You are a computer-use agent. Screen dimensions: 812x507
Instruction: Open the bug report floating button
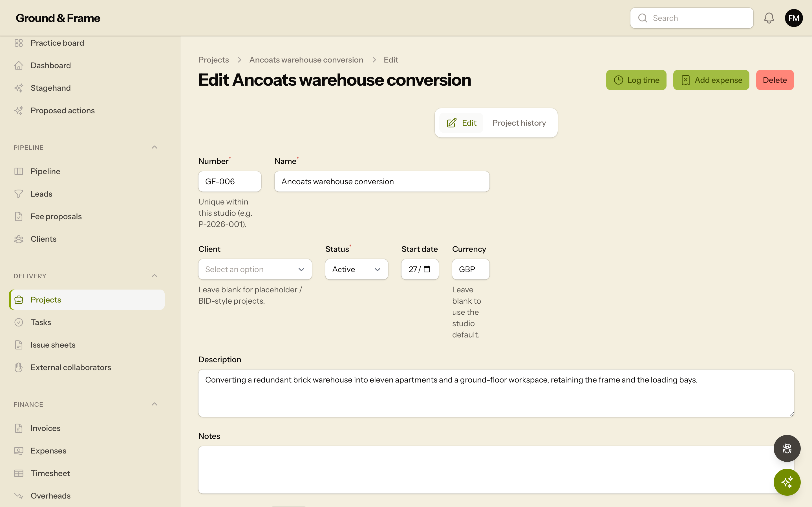pyautogui.click(x=787, y=448)
